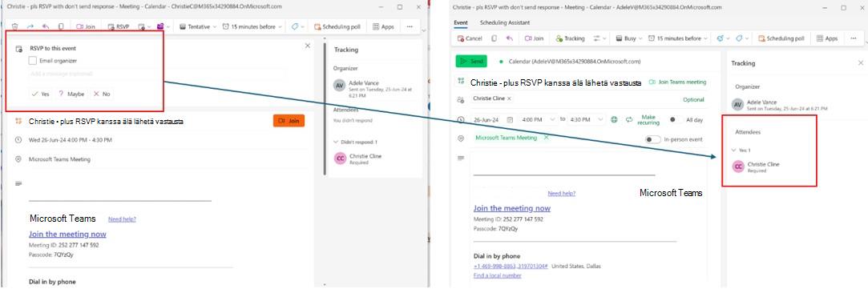Image resolution: width=868 pixels, height=293 pixels.
Task: Click Find a local number link
Action: (x=497, y=275)
